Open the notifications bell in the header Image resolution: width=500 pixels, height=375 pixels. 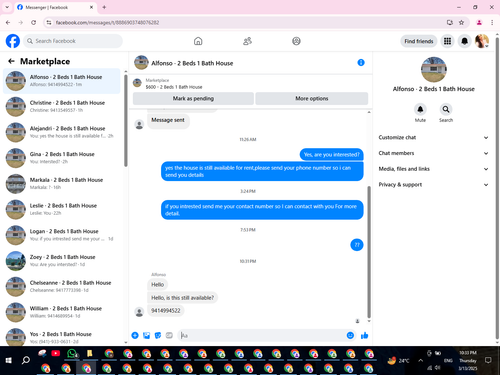[x=464, y=41]
